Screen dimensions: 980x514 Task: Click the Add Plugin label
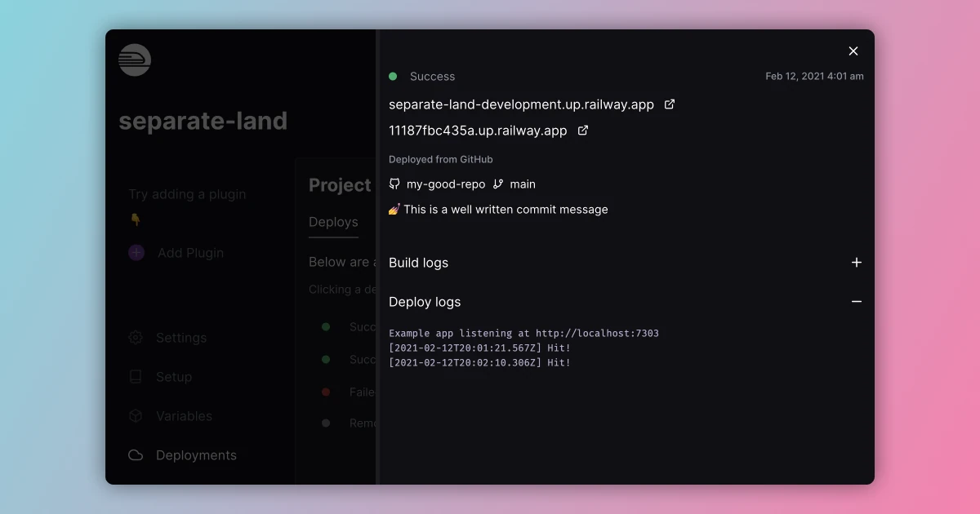[190, 253]
